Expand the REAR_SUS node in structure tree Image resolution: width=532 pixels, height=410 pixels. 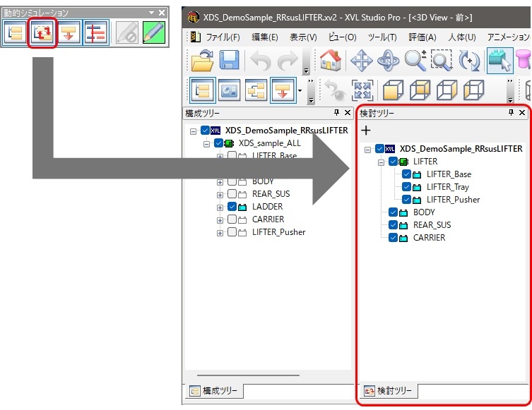click(x=220, y=194)
